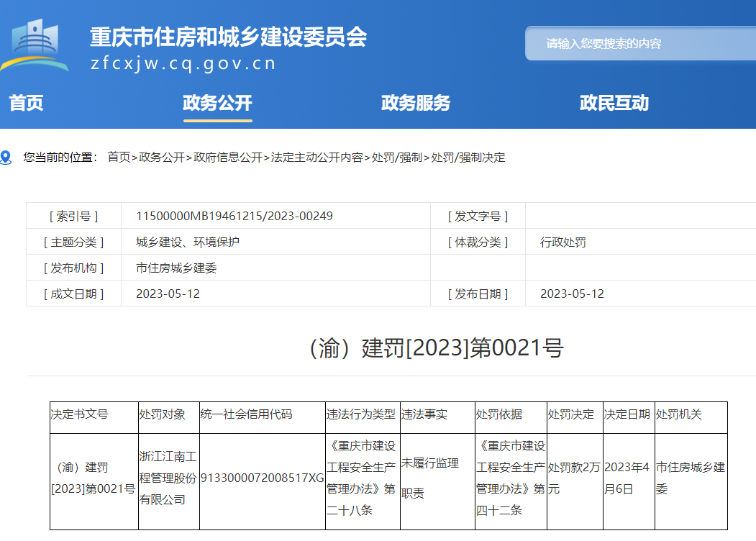Open the 政民互动 navigation tab
This screenshot has width=756, height=541.
(x=614, y=103)
